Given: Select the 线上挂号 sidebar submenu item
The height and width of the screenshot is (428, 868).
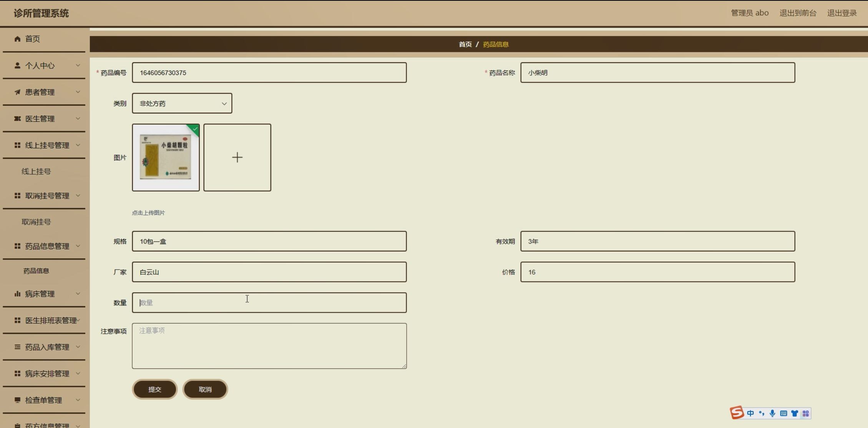Looking at the screenshot, I should (x=36, y=172).
